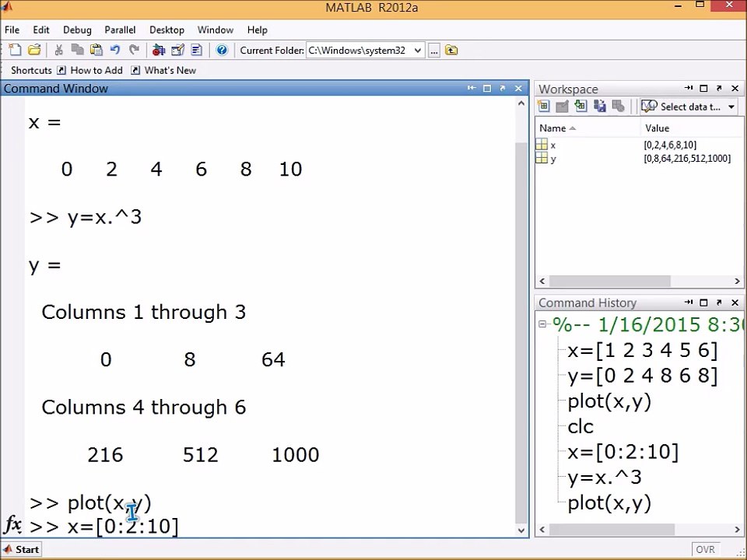The width and height of the screenshot is (747, 560).
Task: Click the Select data to plot icon
Action: click(649, 107)
